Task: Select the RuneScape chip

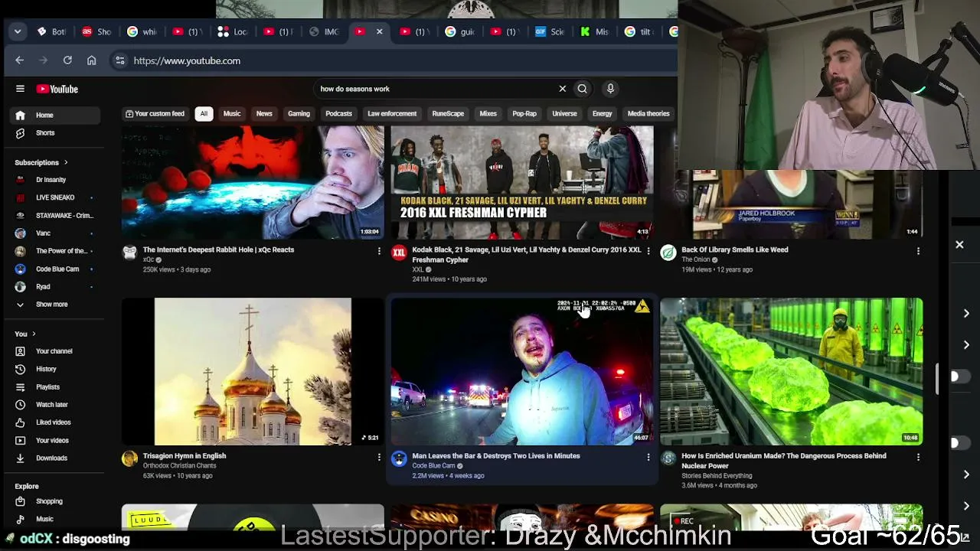Action: (x=448, y=114)
